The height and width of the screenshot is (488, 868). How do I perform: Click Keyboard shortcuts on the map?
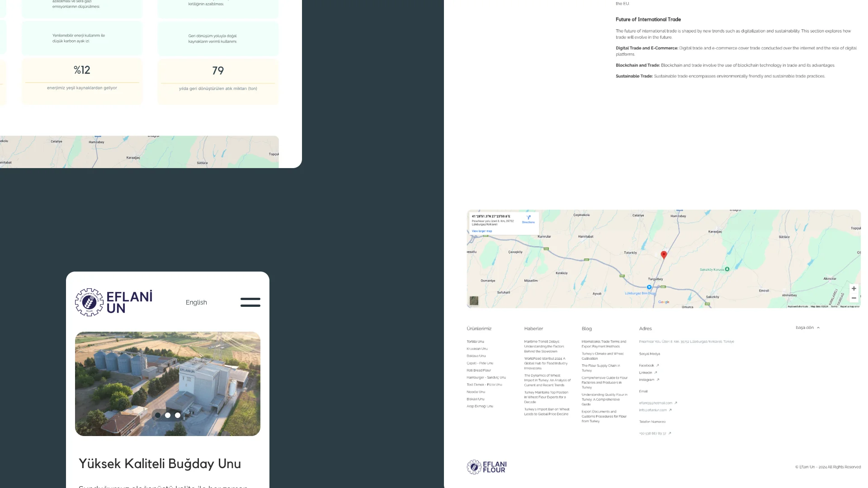pyautogui.click(x=797, y=306)
